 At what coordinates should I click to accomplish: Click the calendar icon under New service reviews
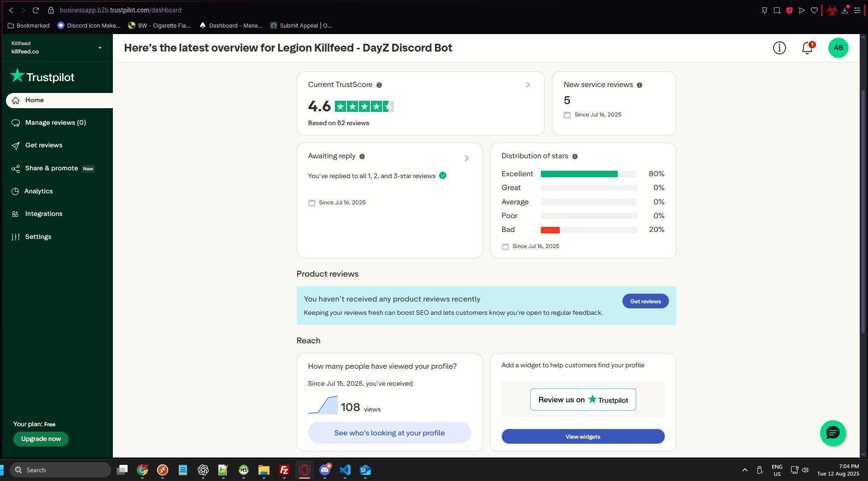pyautogui.click(x=567, y=115)
